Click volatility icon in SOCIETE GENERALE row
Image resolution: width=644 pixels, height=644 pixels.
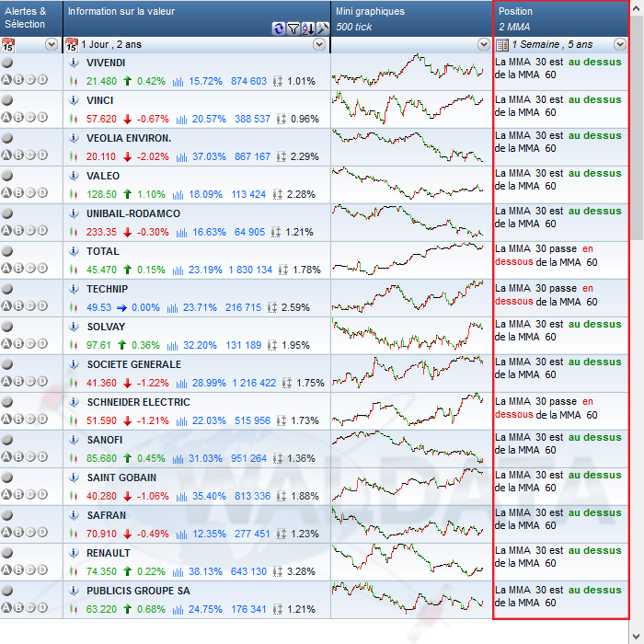click(x=287, y=384)
